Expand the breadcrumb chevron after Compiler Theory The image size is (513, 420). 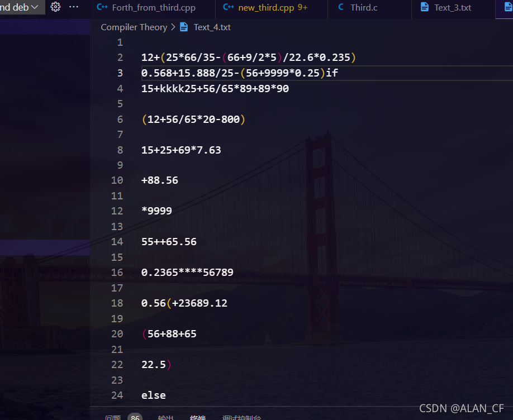[173, 27]
